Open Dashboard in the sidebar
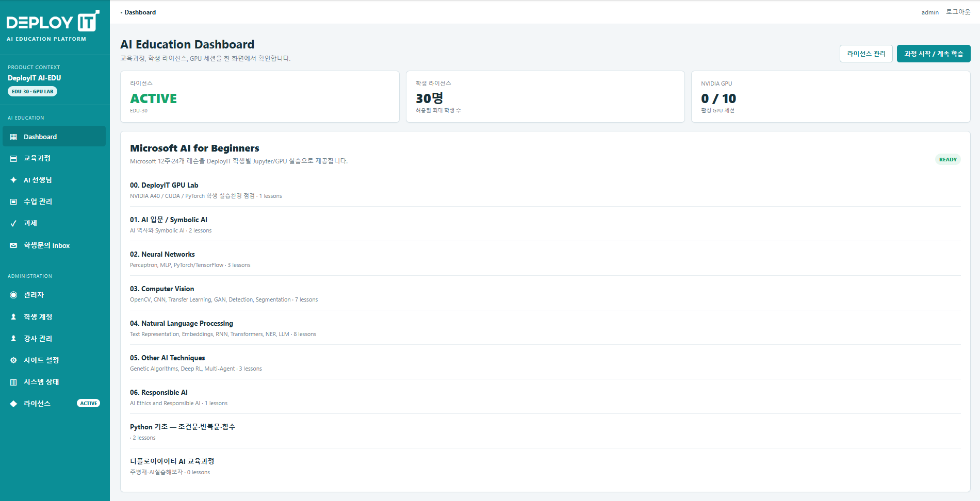980x501 pixels. pos(54,137)
